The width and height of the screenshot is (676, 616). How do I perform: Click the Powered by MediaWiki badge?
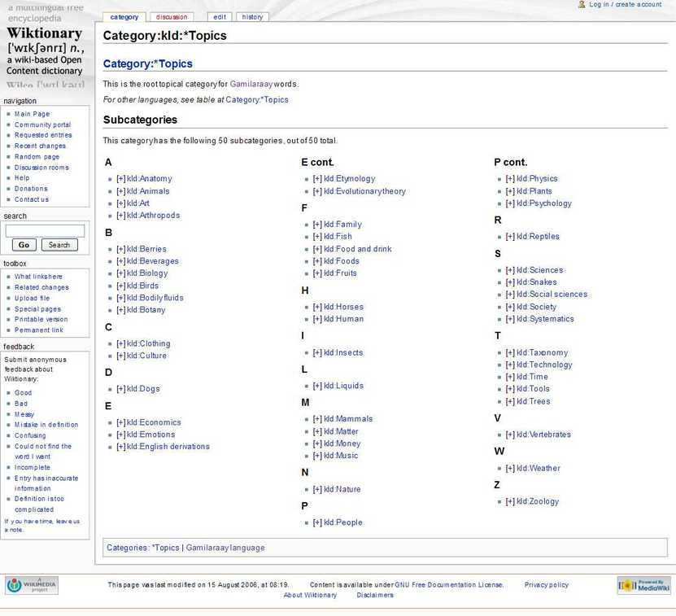[644, 585]
